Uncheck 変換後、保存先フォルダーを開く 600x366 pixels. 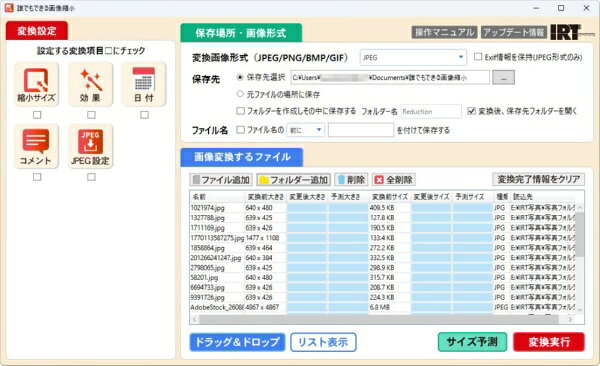coord(471,111)
